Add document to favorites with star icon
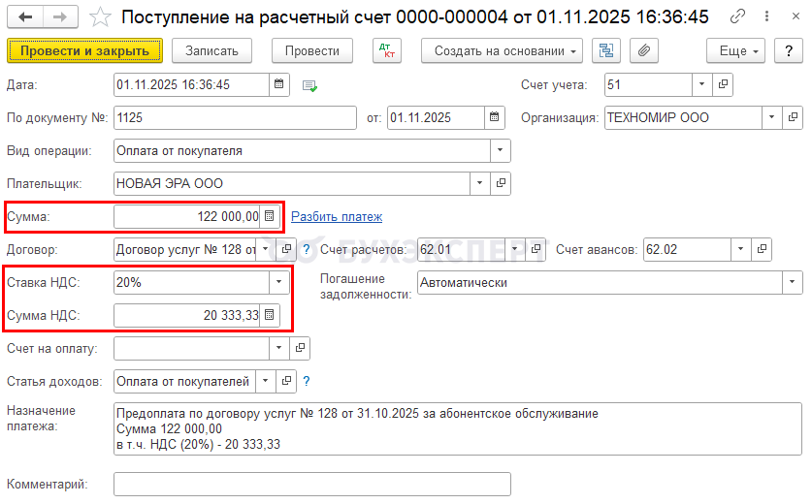812x504 pixels. 100,17
